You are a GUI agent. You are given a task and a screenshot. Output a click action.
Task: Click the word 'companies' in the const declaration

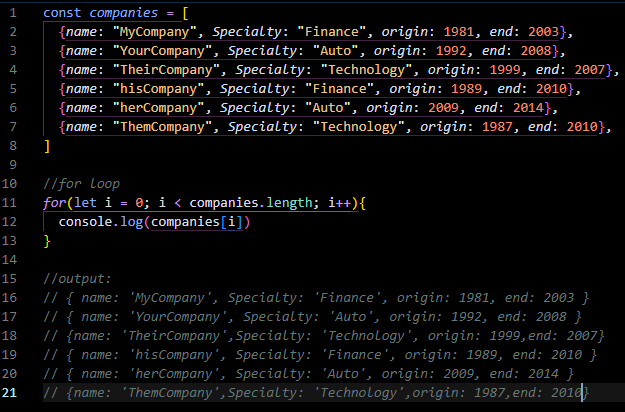(124, 13)
